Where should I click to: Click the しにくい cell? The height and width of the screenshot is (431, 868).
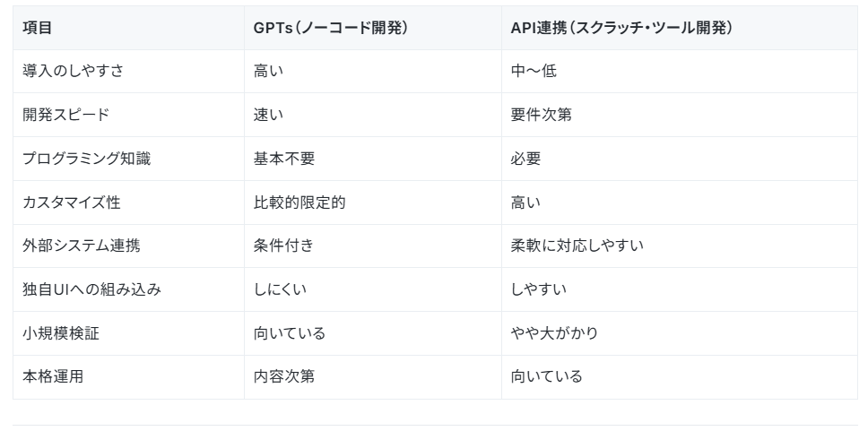coord(372,289)
